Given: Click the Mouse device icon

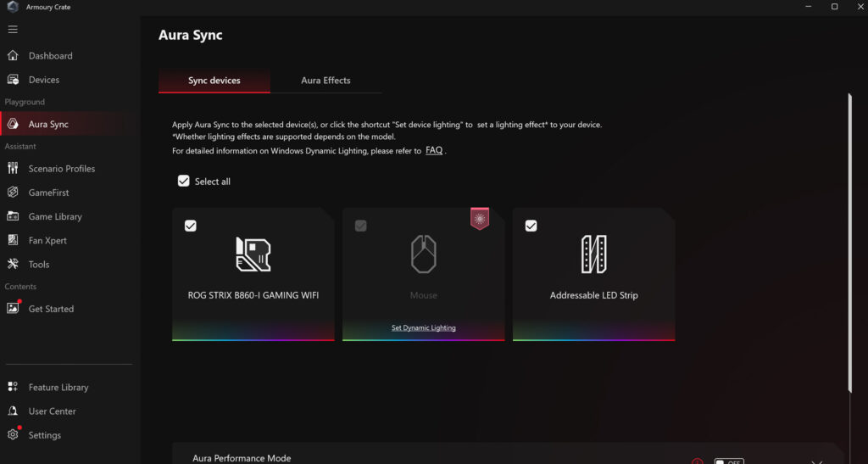Looking at the screenshot, I should coord(424,254).
